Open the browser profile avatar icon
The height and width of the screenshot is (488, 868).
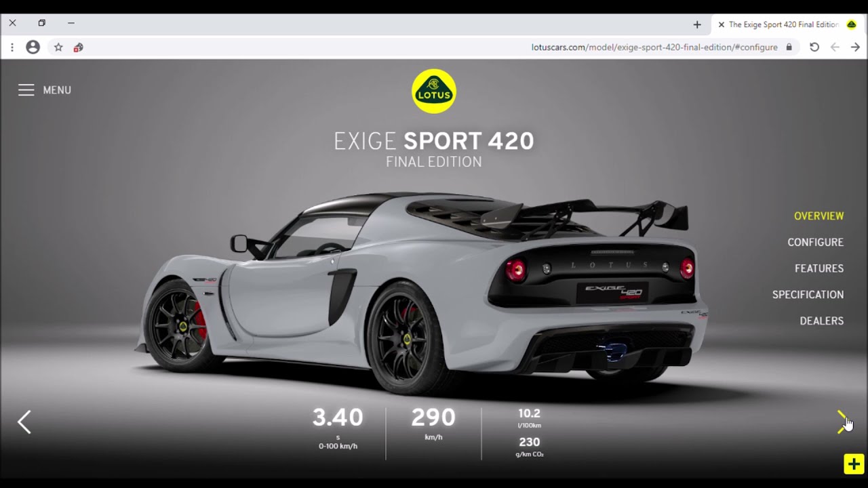pyautogui.click(x=33, y=47)
